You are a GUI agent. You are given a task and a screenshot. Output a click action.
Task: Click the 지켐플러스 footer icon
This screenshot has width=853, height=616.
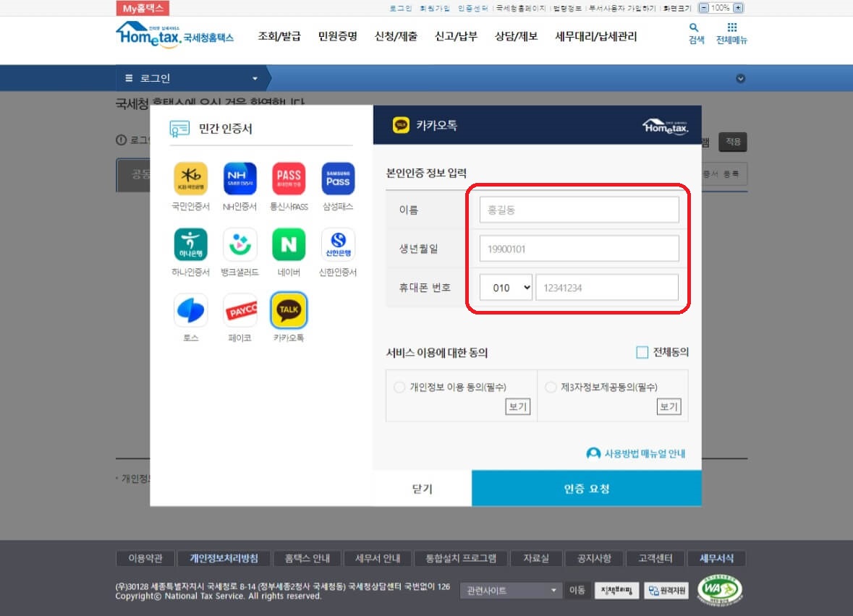pyautogui.click(x=616, y=591)
